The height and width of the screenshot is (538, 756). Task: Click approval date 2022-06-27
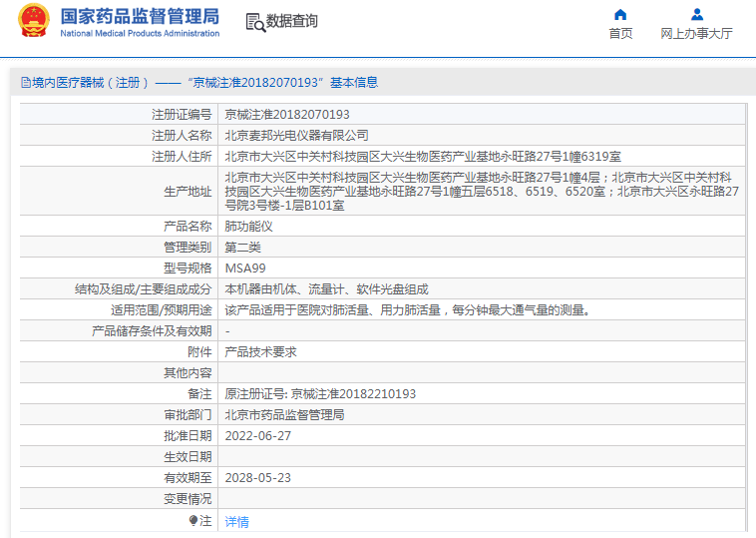(257, 435)
